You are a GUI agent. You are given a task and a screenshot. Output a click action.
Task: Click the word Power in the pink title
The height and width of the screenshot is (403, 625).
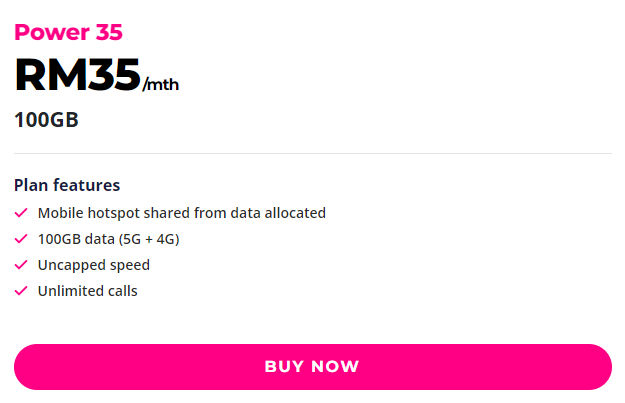click(x=52, y=33)
